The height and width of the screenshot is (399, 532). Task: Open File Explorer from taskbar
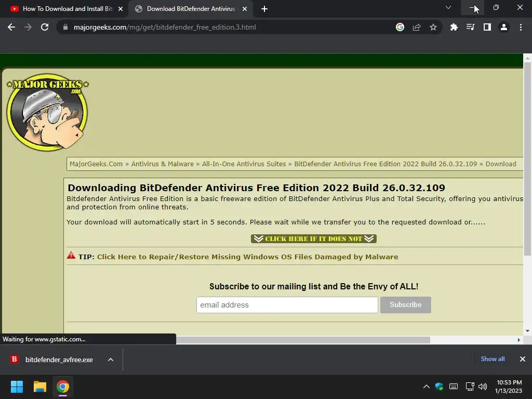39,387
